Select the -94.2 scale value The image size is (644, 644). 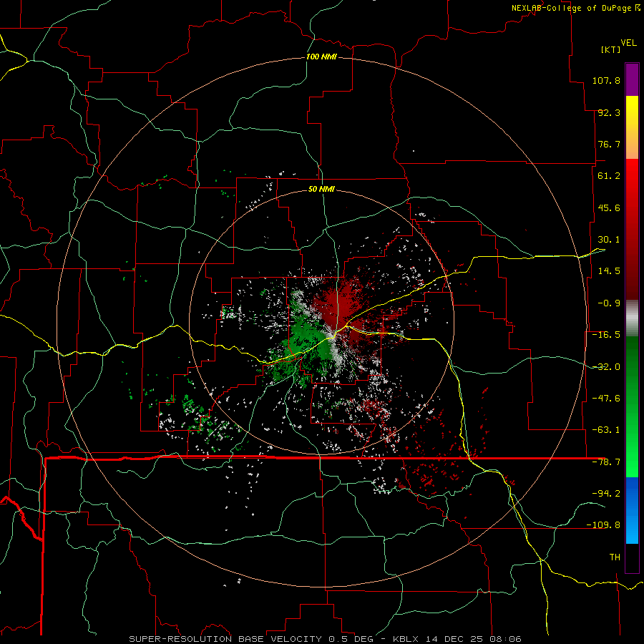pos(606,493)
